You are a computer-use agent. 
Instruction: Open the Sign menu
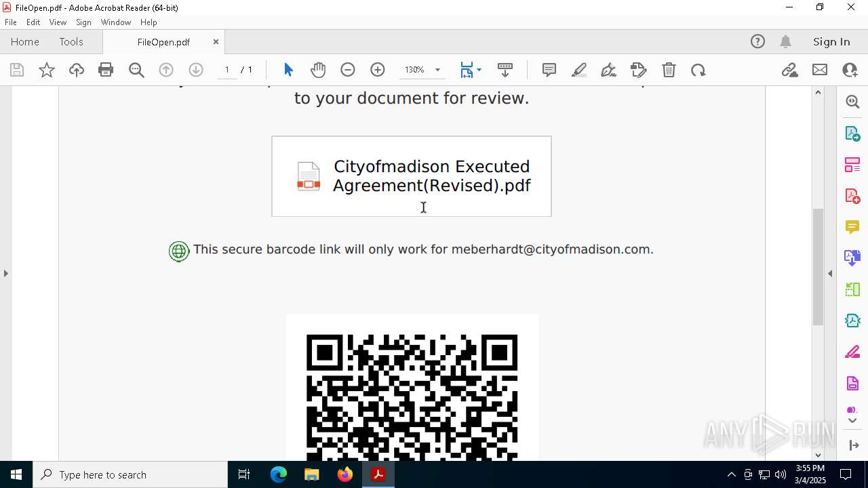tap(83, 22)
